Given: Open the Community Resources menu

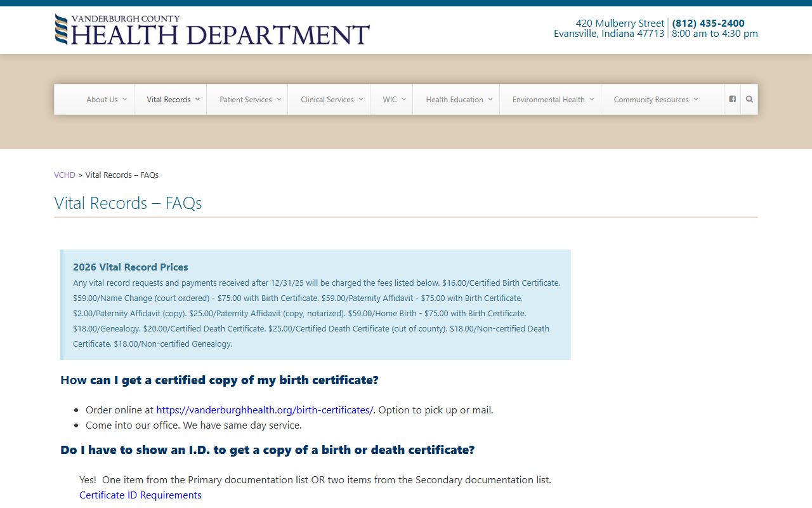Looking at the screenshot, I should pos(651,100).
